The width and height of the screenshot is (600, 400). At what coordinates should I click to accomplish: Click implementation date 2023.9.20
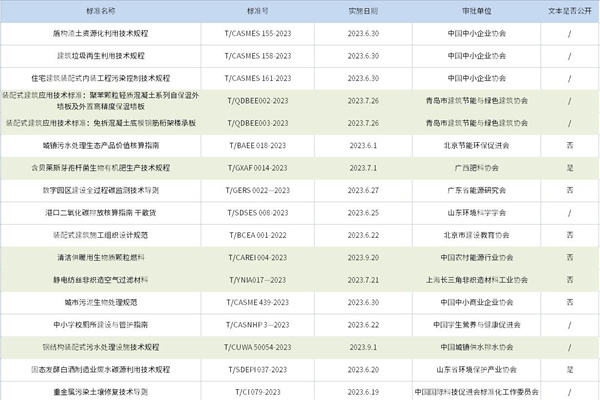pyautogui.click(x=363, y=257)
